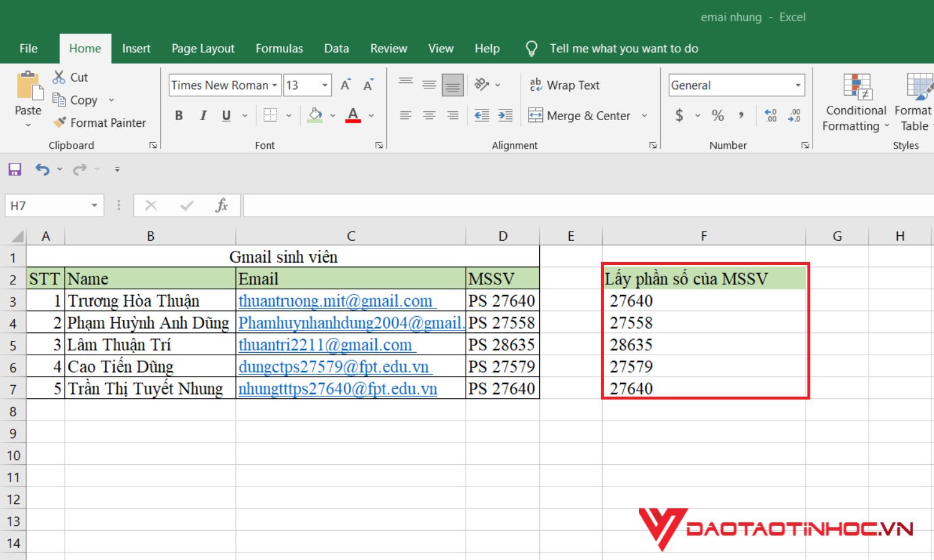Toggle Wrap Text on the selection

tap(564, 85)
